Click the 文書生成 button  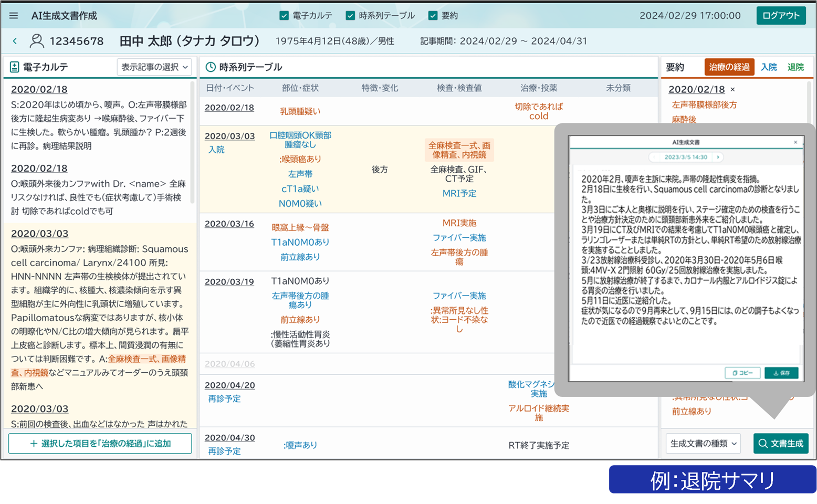click(x=780, y=444)
